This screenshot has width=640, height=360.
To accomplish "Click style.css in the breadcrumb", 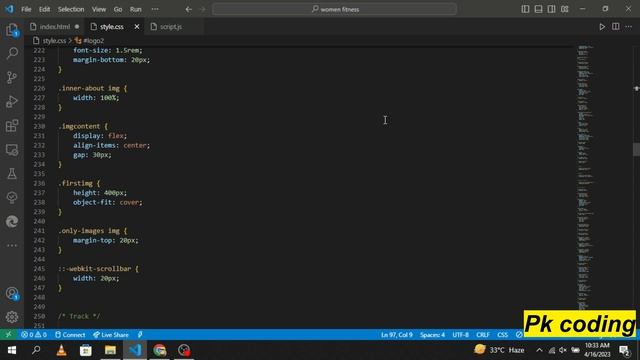I will [x=54, y=40].
